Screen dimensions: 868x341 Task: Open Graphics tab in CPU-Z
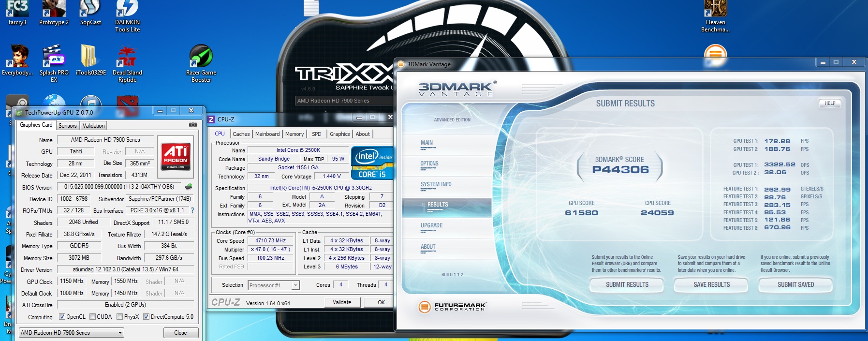(340, 134)
